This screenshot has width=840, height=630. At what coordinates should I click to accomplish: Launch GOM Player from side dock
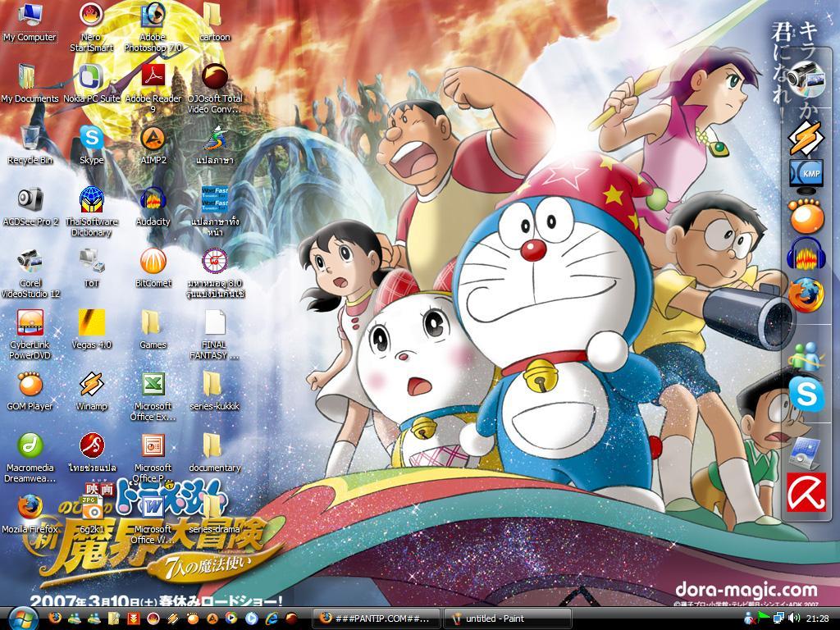tap(806, 216)
